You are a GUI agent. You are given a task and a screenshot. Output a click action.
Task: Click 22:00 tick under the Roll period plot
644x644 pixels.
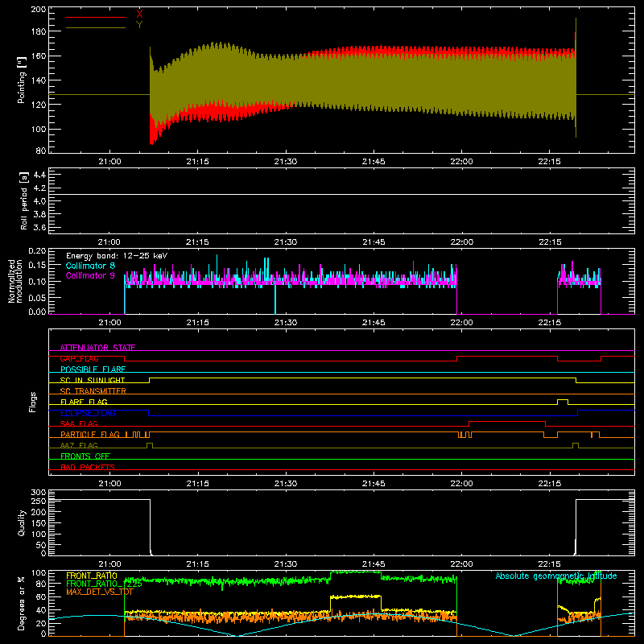461,242
